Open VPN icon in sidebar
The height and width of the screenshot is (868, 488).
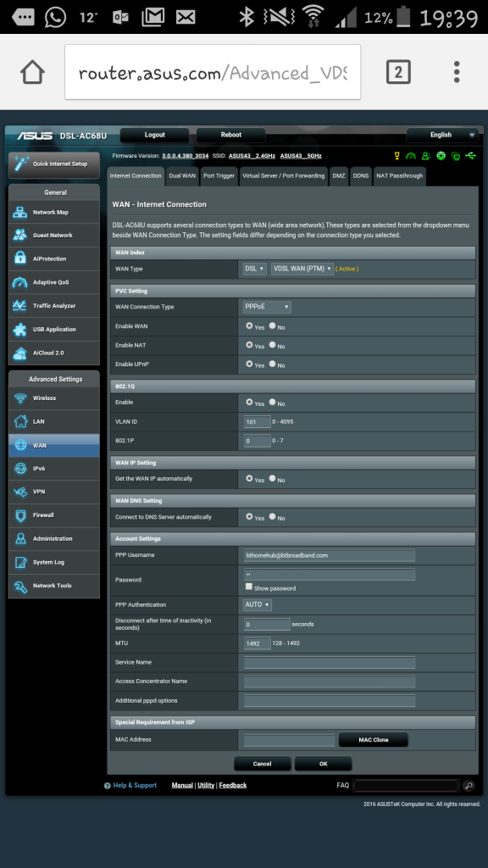(x=20, y=492)
